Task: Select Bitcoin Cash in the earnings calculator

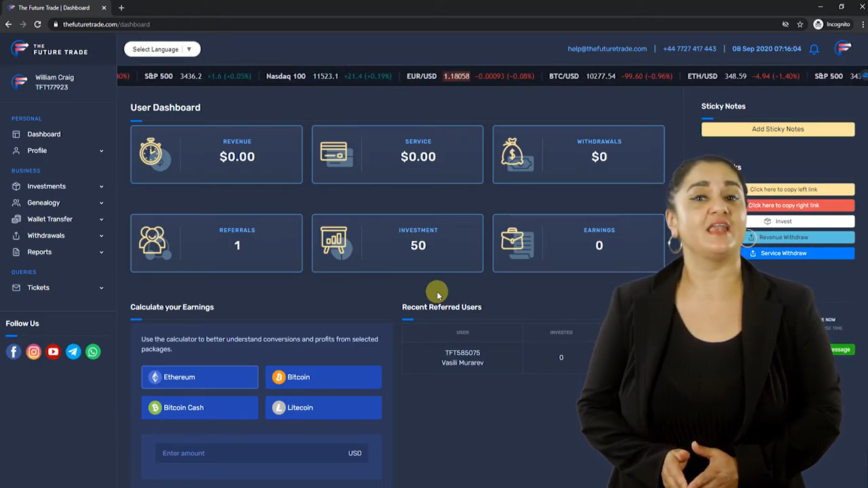Action: (x=200, y=408)
